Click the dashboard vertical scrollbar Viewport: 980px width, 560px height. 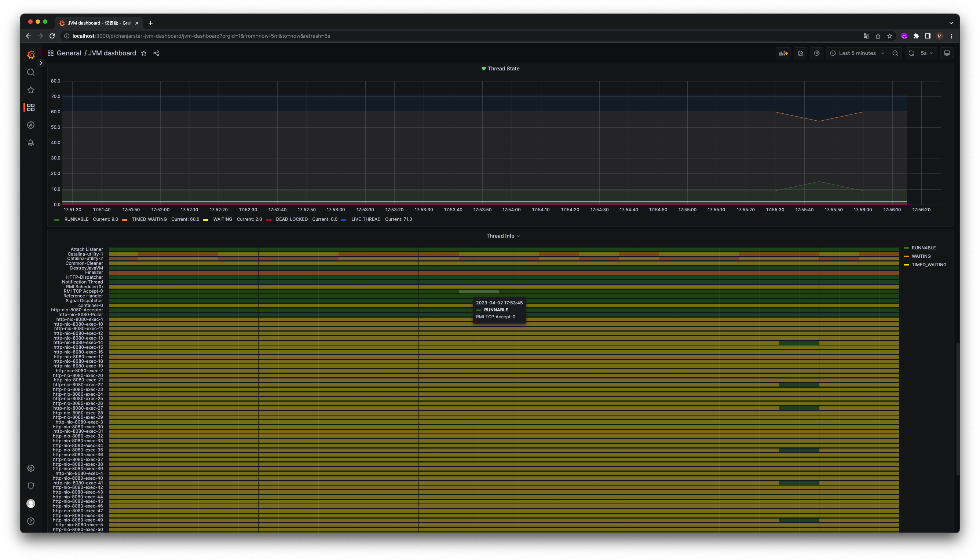[957, 409]
